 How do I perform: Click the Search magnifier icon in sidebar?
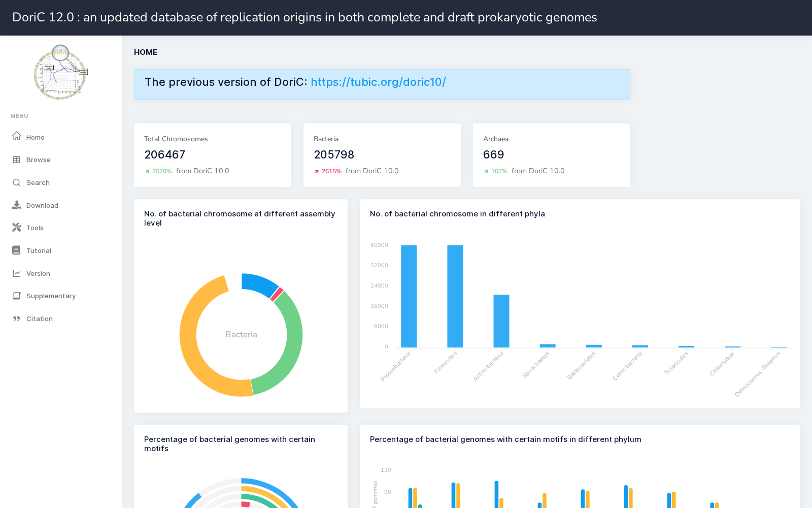[x=17, y=182]
